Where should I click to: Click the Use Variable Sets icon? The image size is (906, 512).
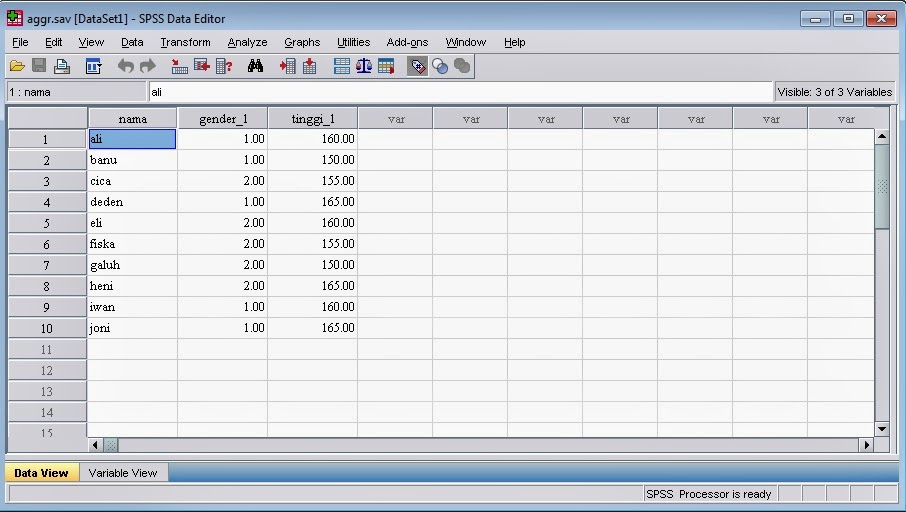tap(440, 66)
